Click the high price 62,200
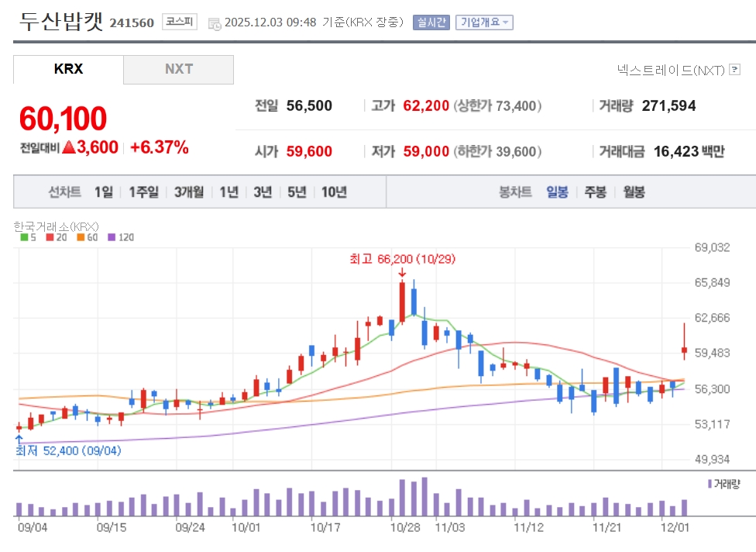Viewport: 756px width, 552px height. [x=426, y=105]
